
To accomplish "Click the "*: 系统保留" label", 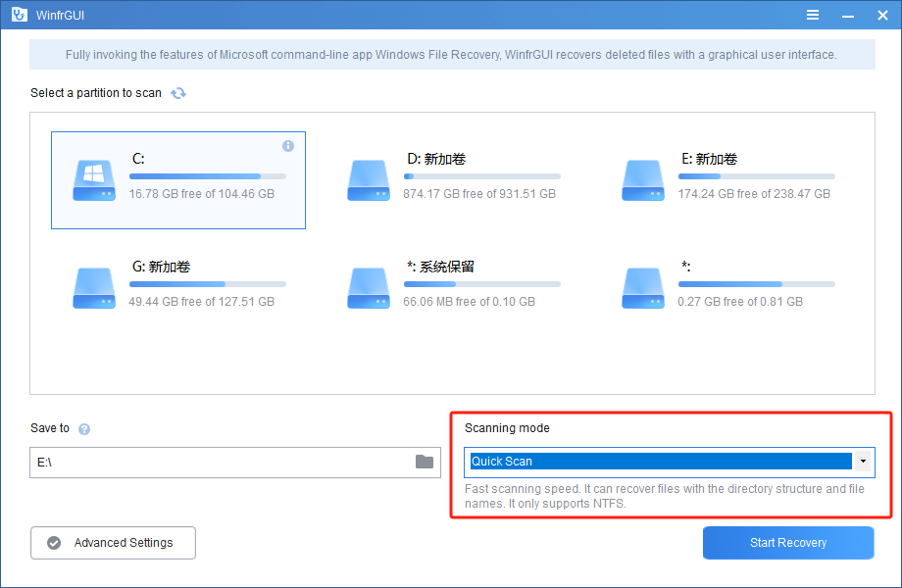I will pos(440,267).
